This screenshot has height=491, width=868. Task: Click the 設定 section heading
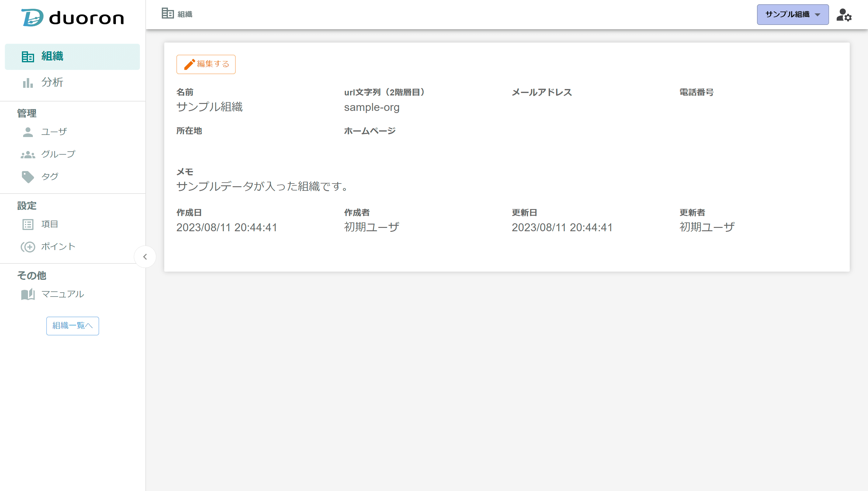27,205
